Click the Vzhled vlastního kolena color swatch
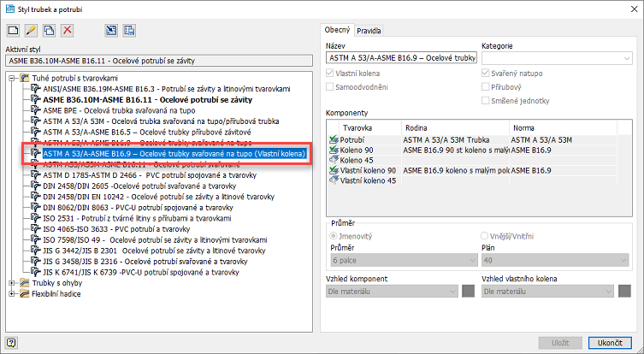Image resolution: width=644 pixels, height=354 pixels. pos(624,292)
